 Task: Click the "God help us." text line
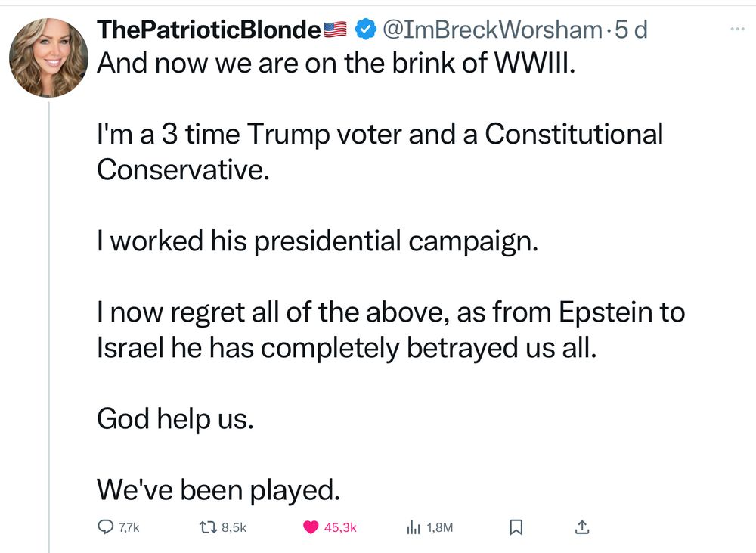pyautogui.click(x=175, y=418)
